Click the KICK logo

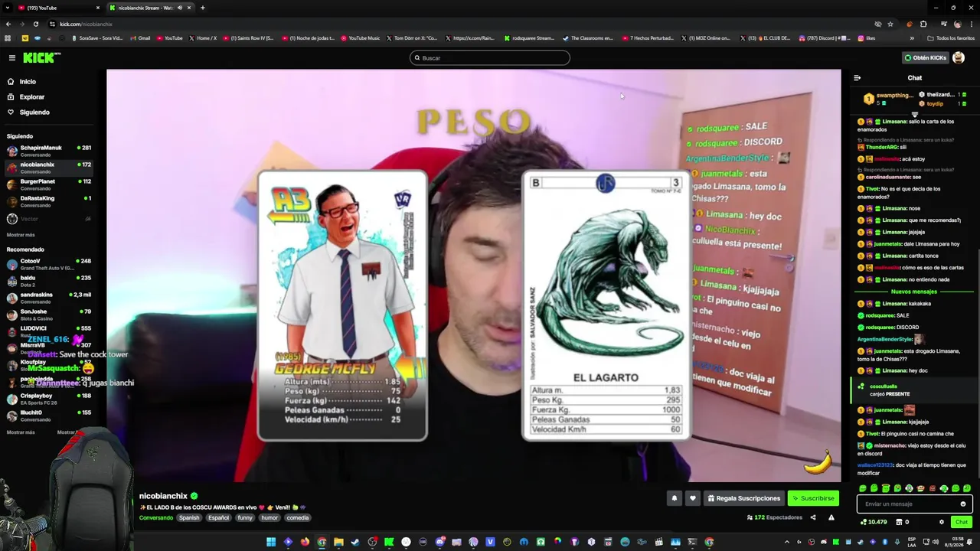tap(41, 57)
